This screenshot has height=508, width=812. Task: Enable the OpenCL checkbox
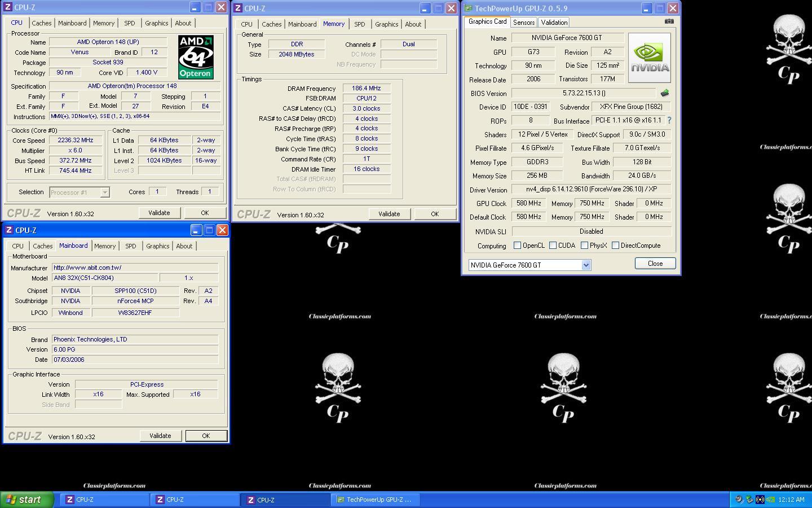pyautogui.click(x=517, y=246)
